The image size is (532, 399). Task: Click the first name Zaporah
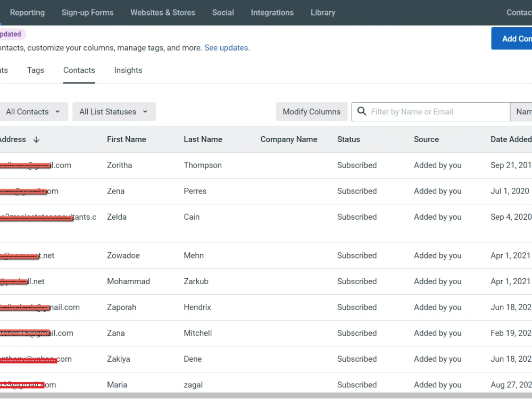click(121, 307)
